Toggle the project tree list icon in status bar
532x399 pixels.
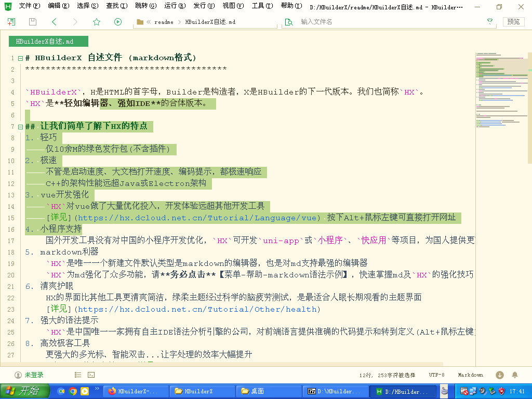pyautogui.click(x=78, y=375)
